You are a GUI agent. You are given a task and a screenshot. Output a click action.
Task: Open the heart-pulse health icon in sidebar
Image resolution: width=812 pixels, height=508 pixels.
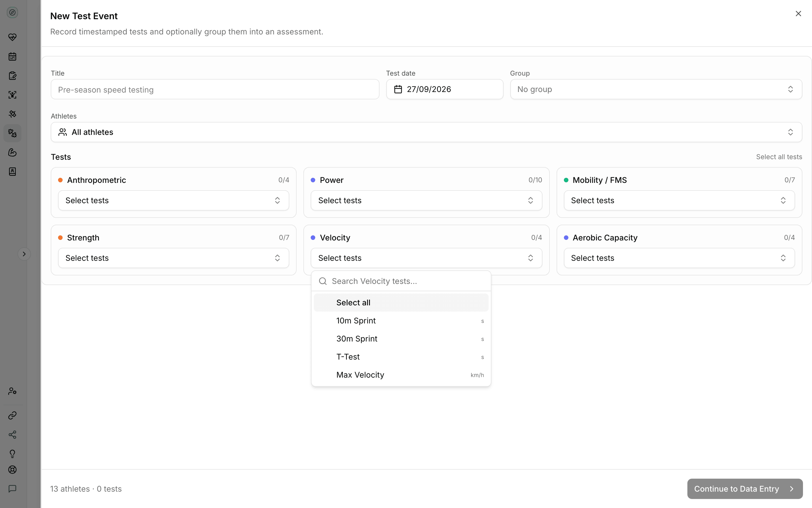click(12, 37)
